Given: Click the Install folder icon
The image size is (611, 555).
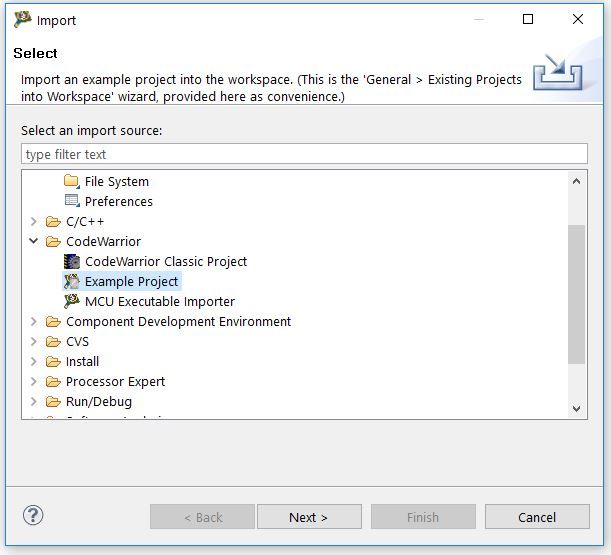Looking at the screenshot, I should pyautogui.click(x=53, y=362).
